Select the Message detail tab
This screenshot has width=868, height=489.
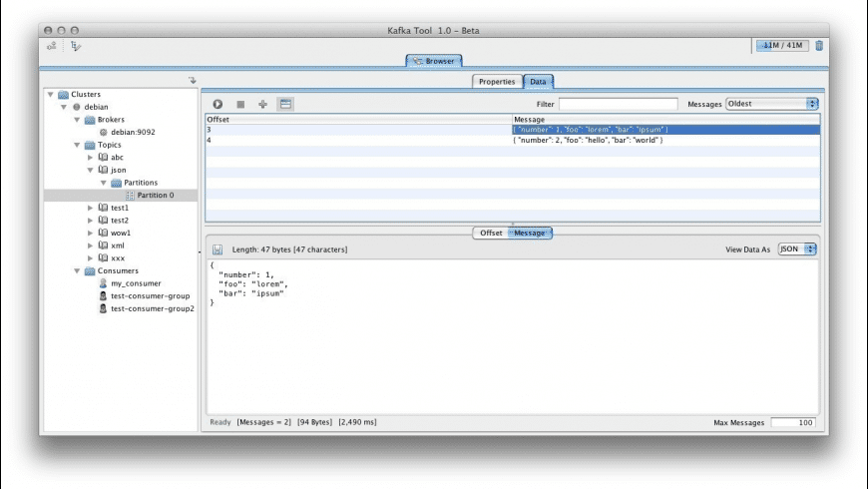(530, 234)
